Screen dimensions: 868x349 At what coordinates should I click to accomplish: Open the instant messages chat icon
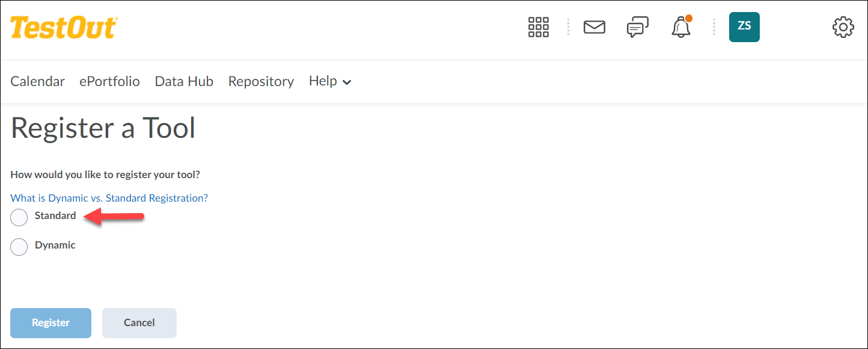click(637, 27)
